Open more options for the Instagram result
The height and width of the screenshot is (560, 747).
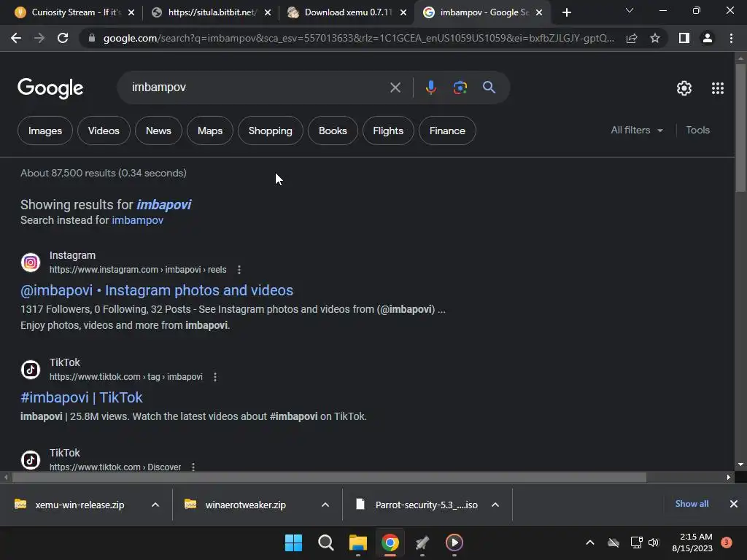239,270
